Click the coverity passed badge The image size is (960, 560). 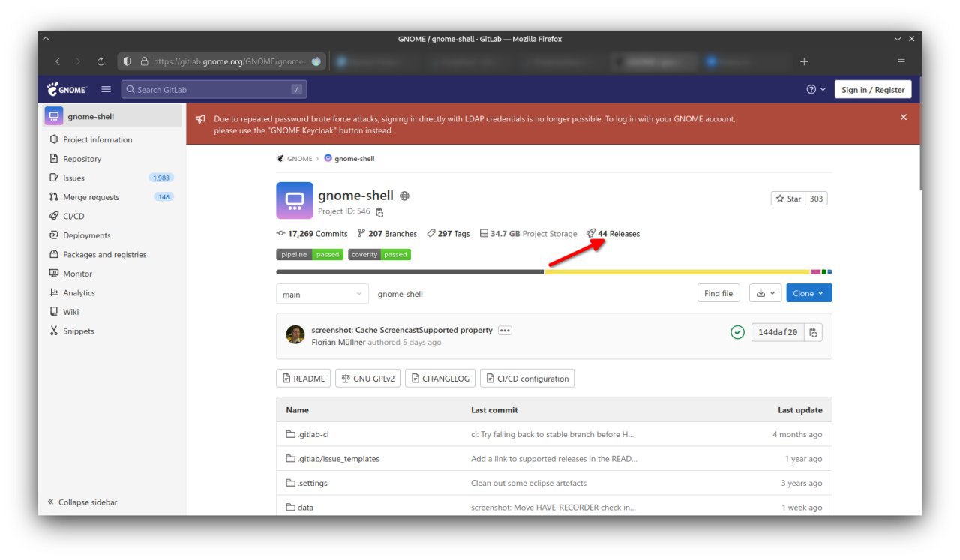tap(379, 255)
